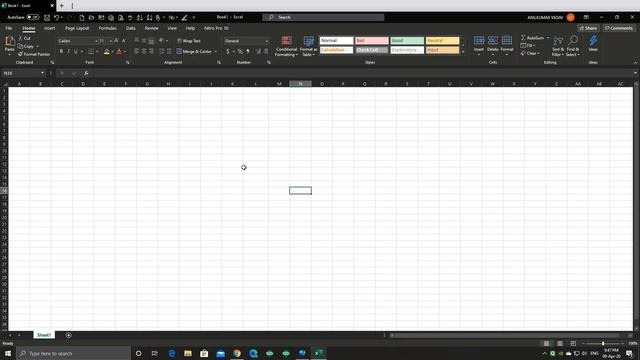Increase the font size with the large A
The image size is (640, 360).
(x=116, y=41)
